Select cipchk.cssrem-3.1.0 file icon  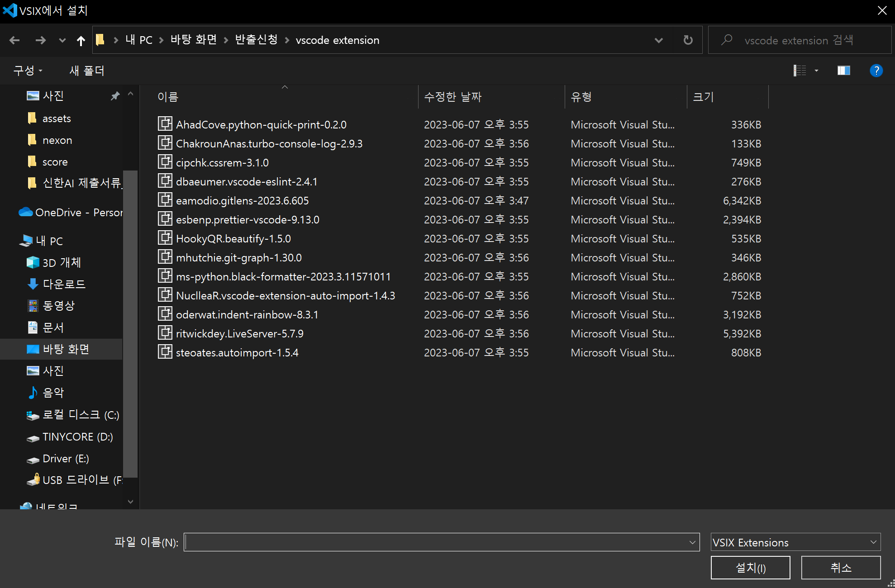[165, 161]
